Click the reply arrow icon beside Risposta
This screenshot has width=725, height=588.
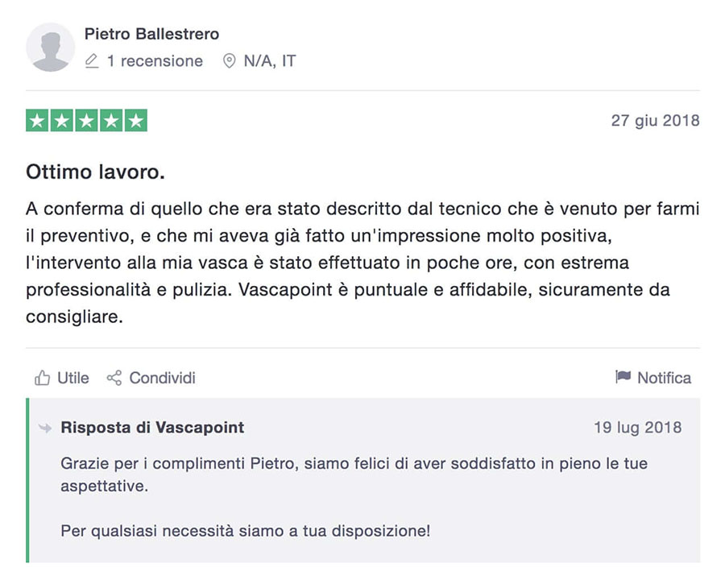click(45, 428)
